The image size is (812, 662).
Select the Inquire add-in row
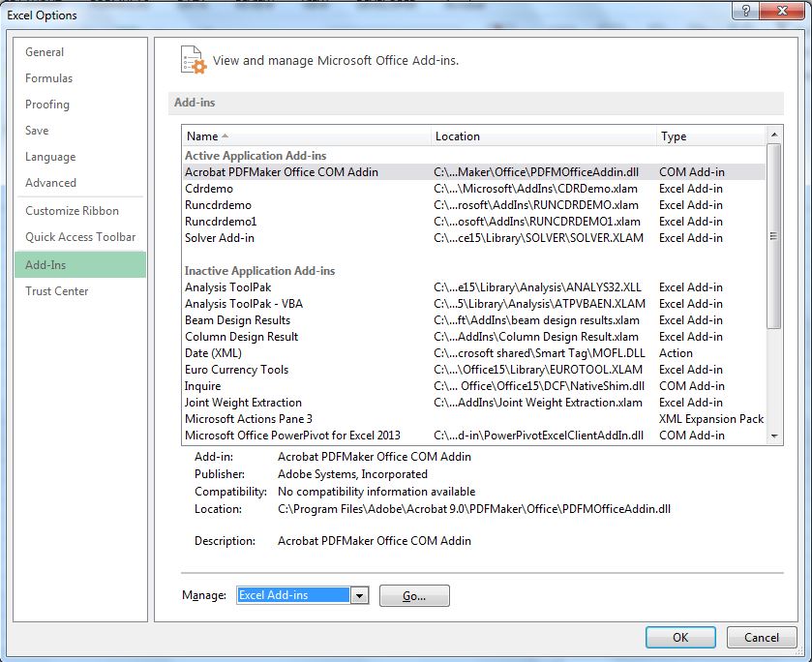click(x=474, y=386)
